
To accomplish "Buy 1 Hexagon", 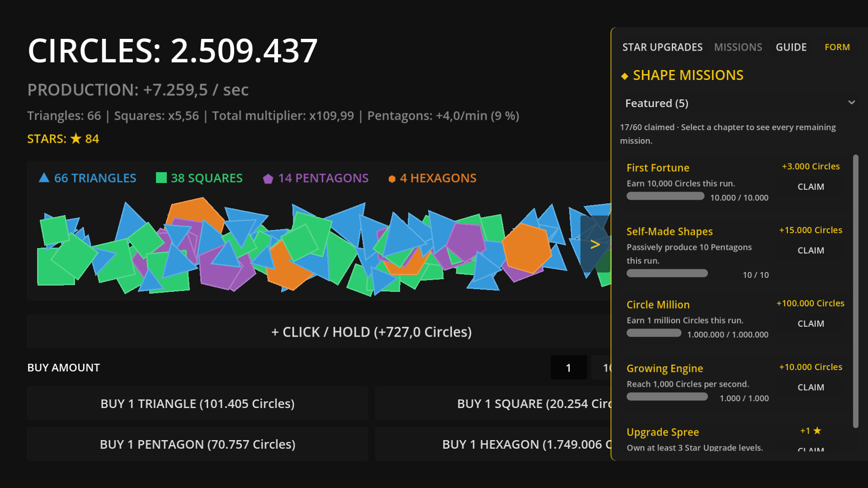I will (493, 444).
